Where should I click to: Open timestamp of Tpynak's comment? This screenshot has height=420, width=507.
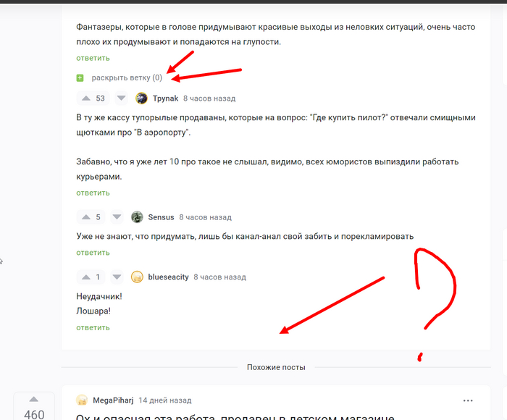209,98
